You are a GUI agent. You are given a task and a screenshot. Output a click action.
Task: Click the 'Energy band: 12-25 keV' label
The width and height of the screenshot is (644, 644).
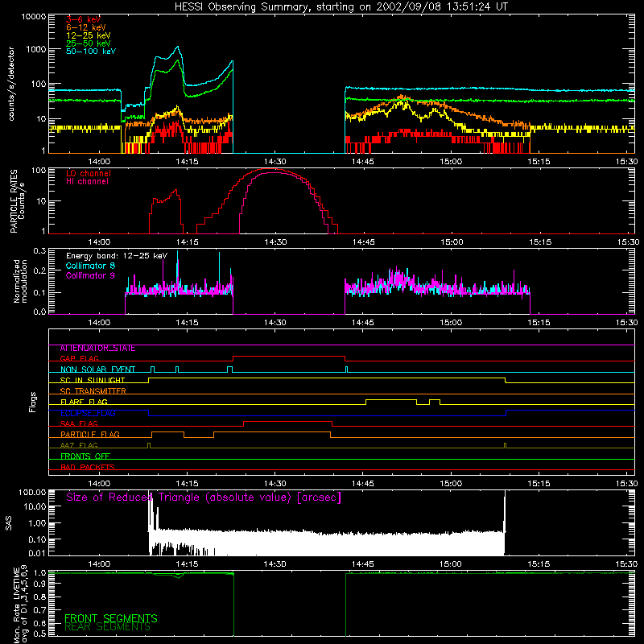point(117,256)
